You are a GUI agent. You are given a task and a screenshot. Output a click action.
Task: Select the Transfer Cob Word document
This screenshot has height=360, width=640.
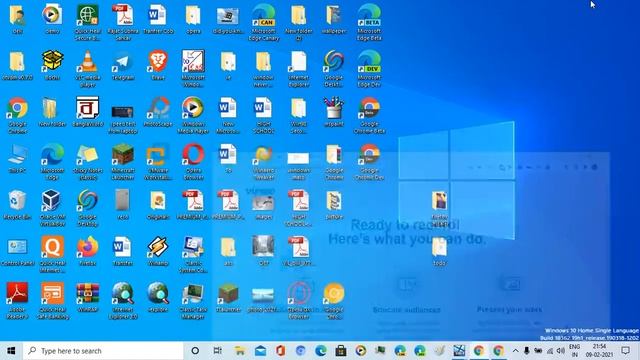tap(158, 19)
